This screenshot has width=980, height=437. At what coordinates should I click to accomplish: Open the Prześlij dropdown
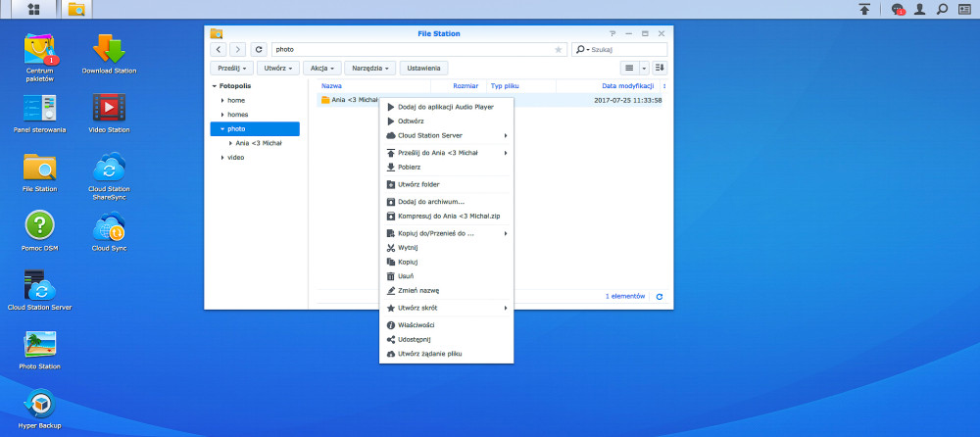pyautogui.click(x=232, y=68)
